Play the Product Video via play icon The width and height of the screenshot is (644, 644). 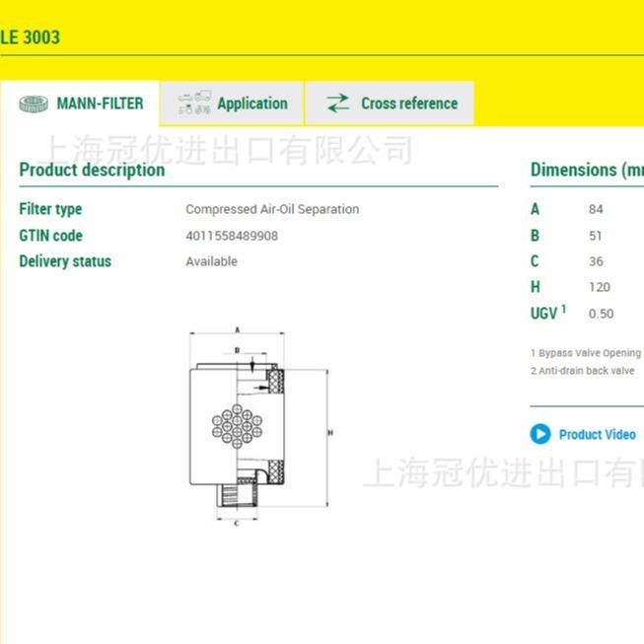(540, 434)
